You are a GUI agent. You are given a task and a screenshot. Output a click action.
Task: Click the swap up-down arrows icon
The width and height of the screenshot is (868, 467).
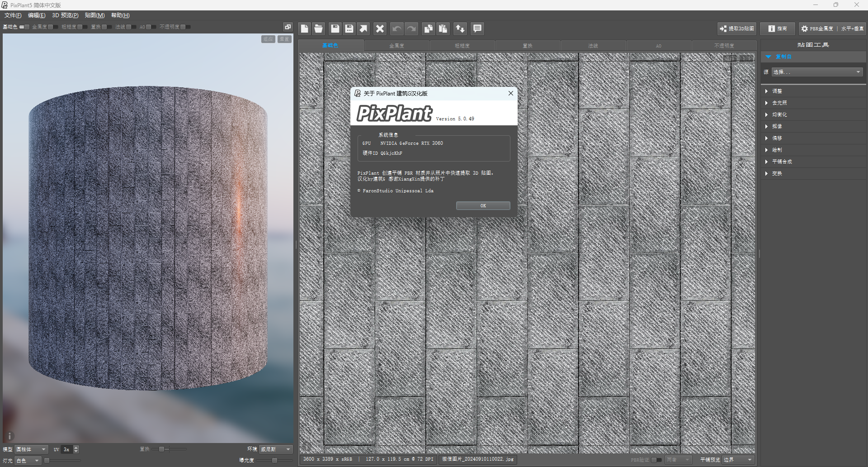460,29
